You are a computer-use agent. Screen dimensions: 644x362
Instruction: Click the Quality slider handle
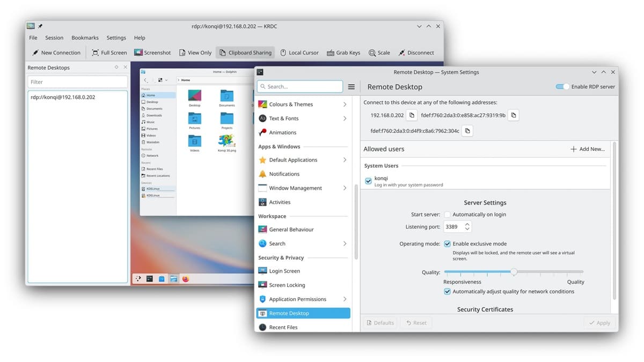(514, 272)
